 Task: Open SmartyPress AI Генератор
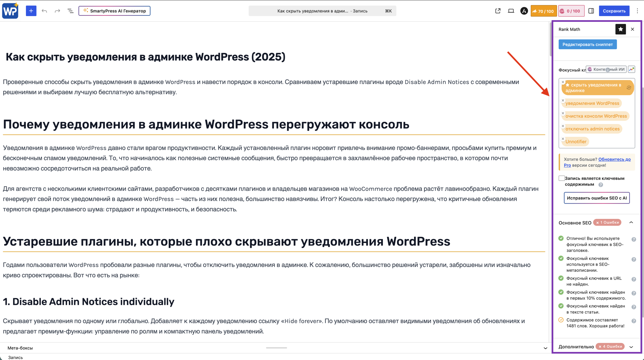pyautogui.click(x=114, y=11)
